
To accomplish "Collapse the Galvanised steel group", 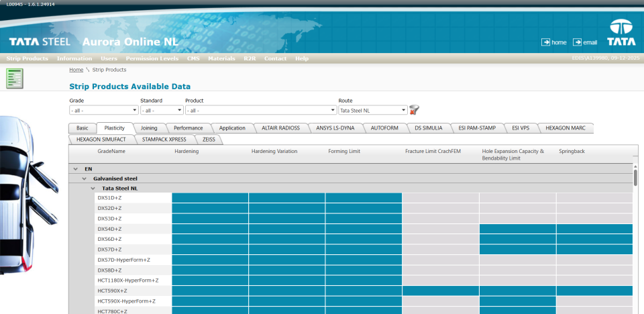I will pyautogui.click(x=85, y=178).
